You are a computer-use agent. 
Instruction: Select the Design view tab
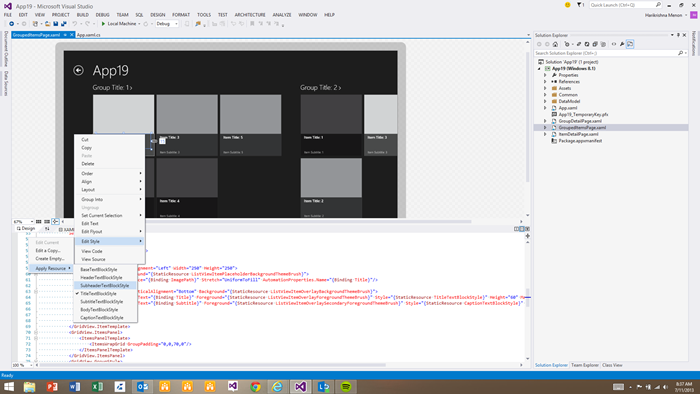[x=26, y=228]
